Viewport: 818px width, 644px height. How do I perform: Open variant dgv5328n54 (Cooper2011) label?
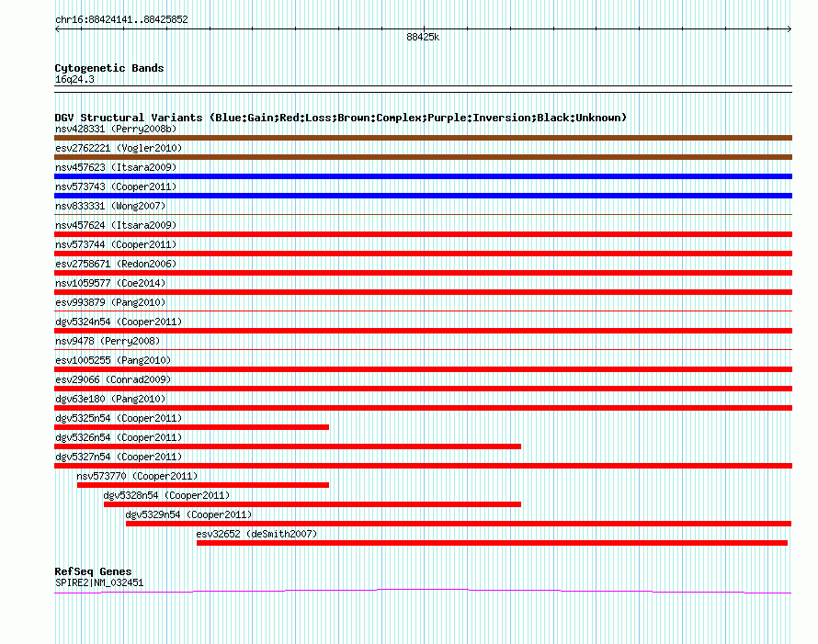pyautogui.click(x=166, y=495)
